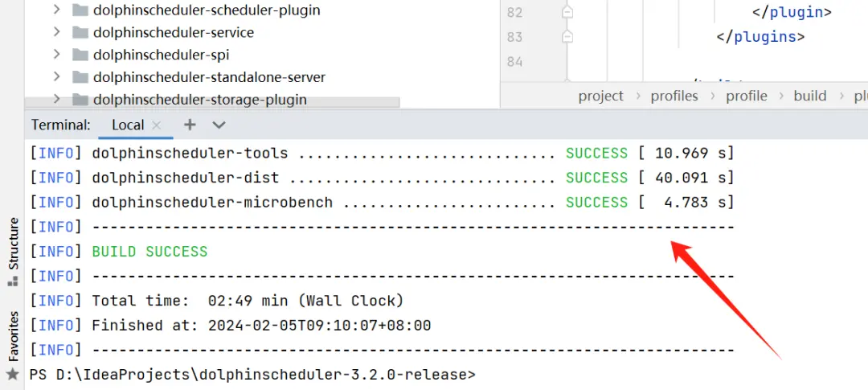Click the dolphinscheduler-spi folder icon
The width and height of the screenshot is (868, 390).
click(80, 55)
